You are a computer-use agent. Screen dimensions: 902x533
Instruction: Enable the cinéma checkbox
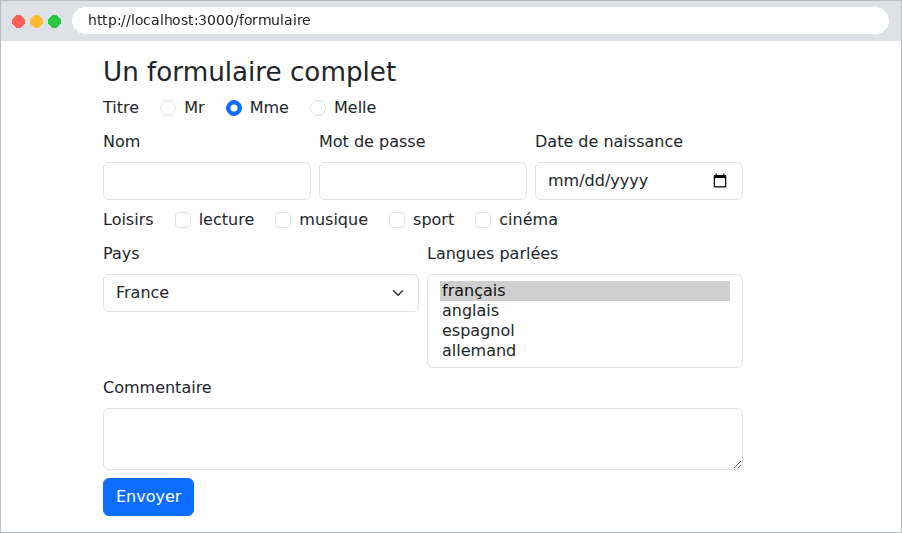point(483,220)
